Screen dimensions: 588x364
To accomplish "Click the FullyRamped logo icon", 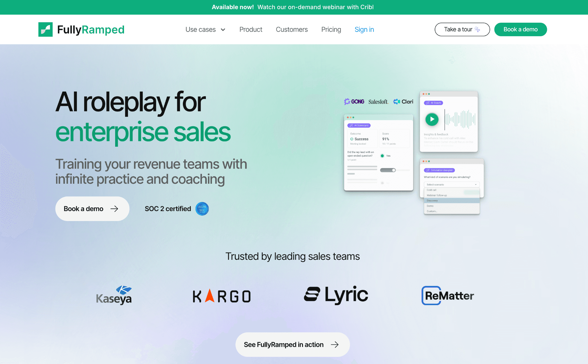I will (x=46, y=29).
